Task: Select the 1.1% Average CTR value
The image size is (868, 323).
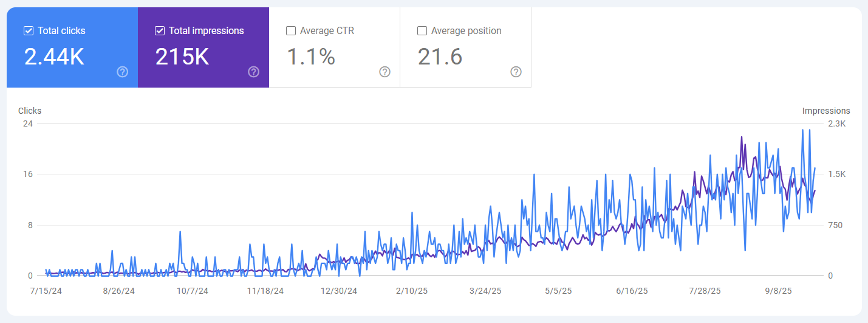Action: (x=310, y=57)
